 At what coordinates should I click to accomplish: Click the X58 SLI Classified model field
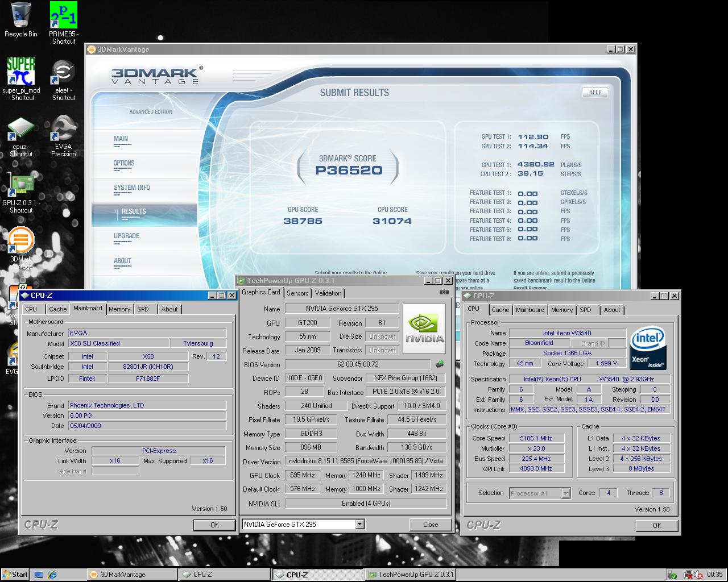point(118,343)
